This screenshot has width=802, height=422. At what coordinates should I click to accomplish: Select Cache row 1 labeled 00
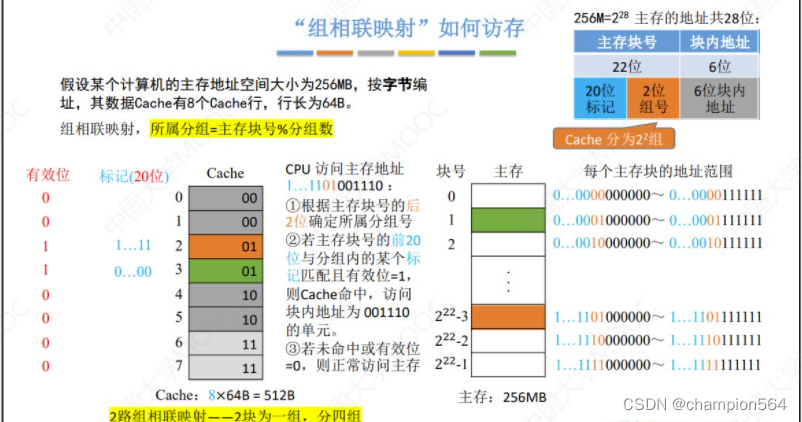pyautogui.click(x=226, y=222)
